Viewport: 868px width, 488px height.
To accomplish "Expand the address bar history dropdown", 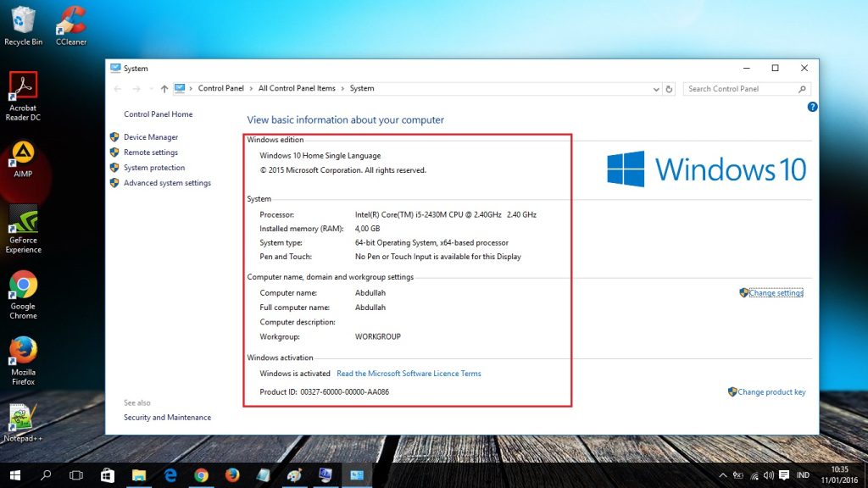I will [x=656, y=89].
